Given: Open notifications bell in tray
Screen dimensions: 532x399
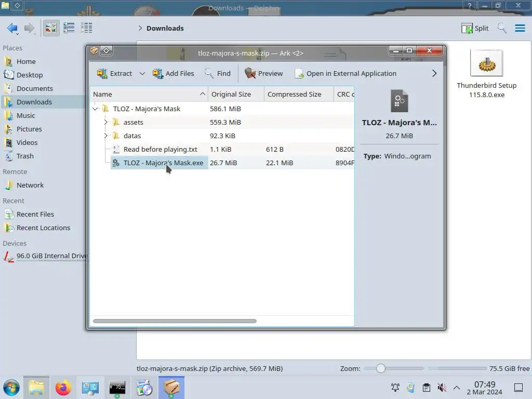Looking at the screenshot, I should tap(395, 388).
